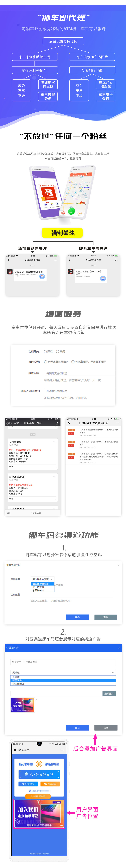Viewport: 126px width, 868px height.
Task: Select the 开启 radio for 功能开关
Action: [x=45, y=351]
